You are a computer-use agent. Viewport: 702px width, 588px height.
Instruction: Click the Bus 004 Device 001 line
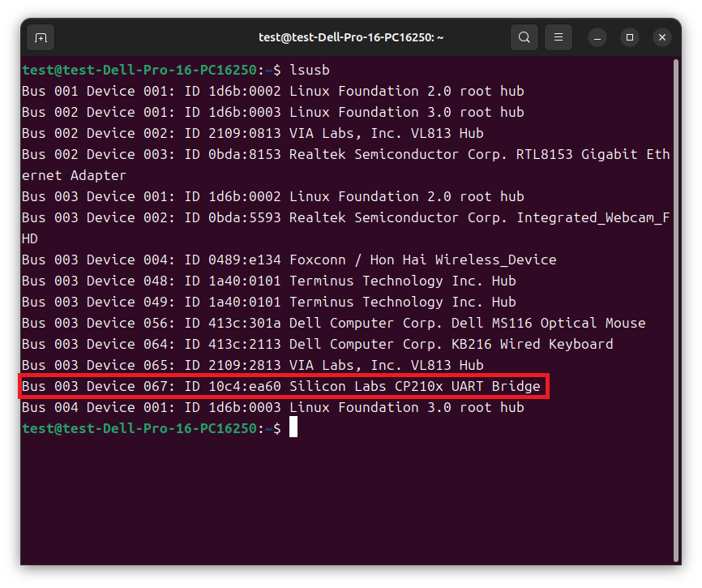pos(273,407)
